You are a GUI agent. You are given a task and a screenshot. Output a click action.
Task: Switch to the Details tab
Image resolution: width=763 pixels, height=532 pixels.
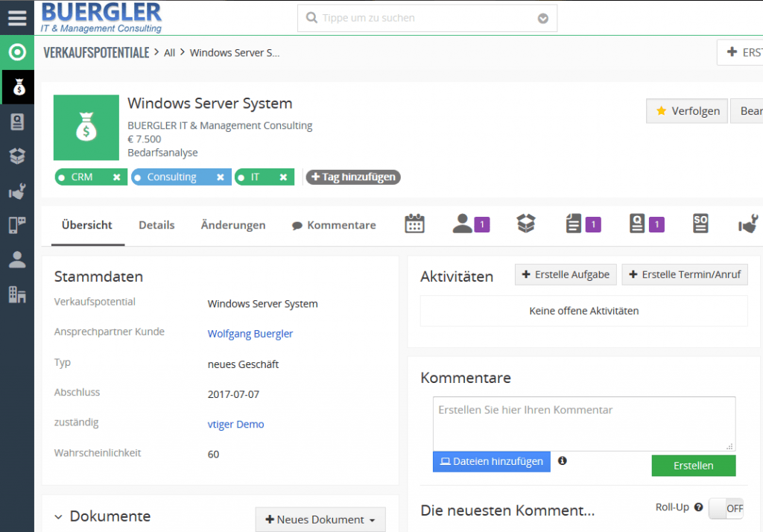pos(156,225)
